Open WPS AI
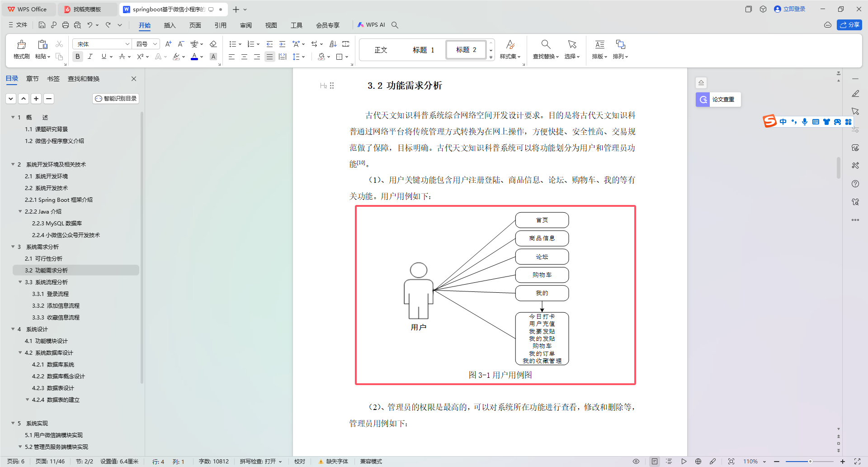Screen dimensions: 868x467 (371, 25)
